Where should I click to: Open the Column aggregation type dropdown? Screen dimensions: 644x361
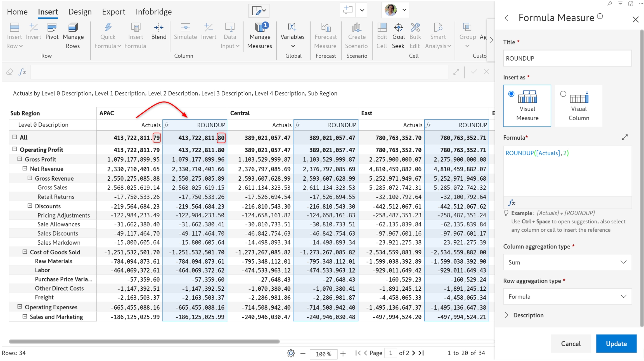tap(567, 262)
